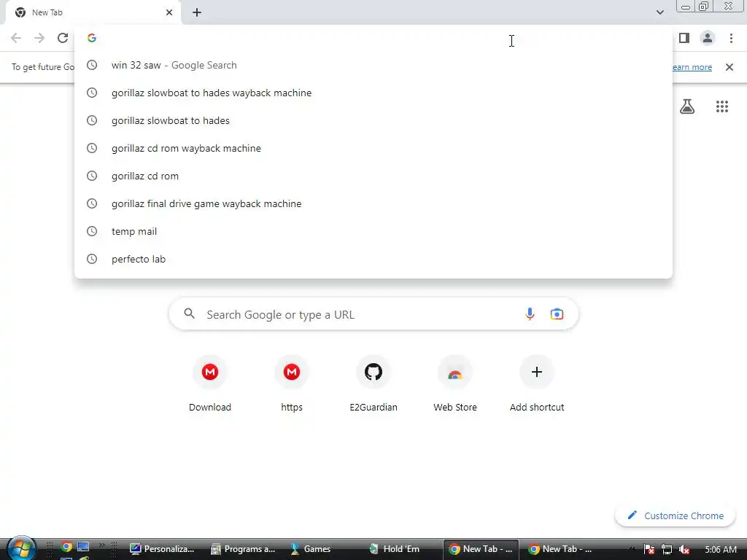Expand the Quick Launch overflow chevron

click(x=101, y=545)
